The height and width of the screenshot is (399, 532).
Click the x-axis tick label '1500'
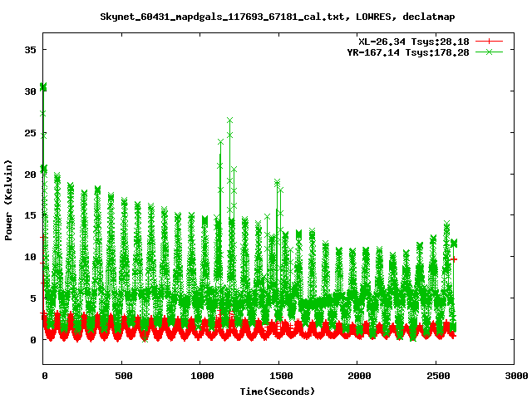click(281, 376)
